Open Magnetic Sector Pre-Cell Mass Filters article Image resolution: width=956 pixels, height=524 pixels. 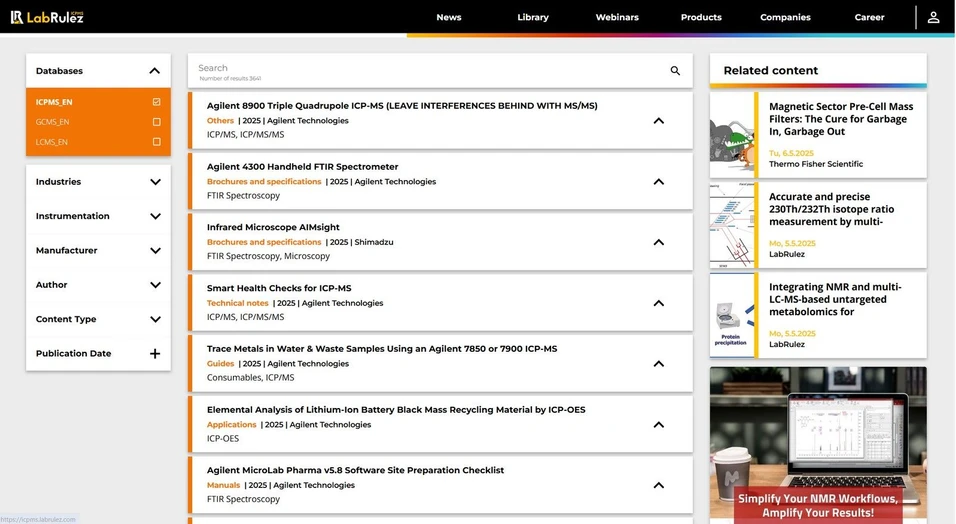click(x=841, y=119)
